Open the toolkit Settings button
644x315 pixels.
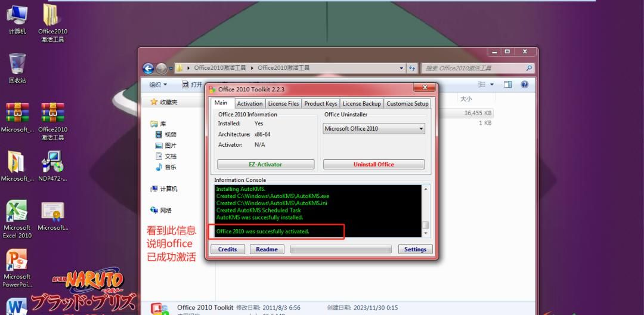click(415, 249)
